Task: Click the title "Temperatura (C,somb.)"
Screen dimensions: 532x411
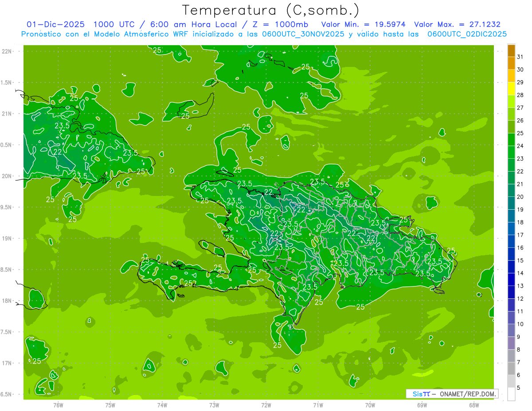Action: pos(270,10)
